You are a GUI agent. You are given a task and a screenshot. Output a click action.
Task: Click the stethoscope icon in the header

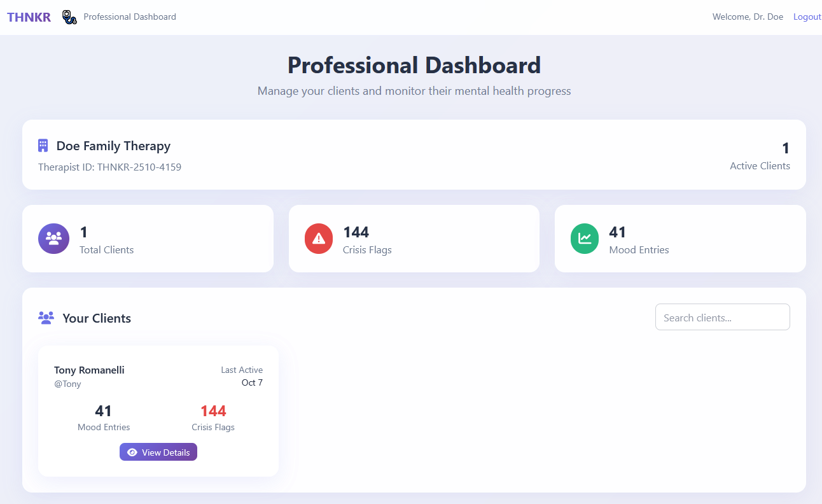point(69,17)
